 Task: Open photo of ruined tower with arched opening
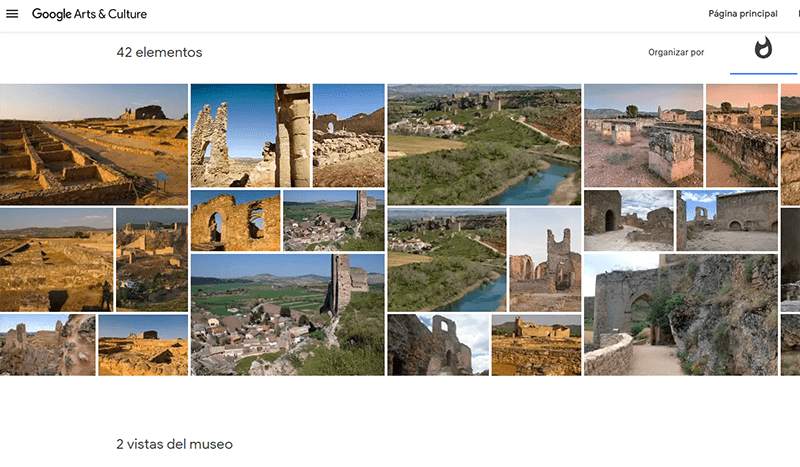[545, 259]
